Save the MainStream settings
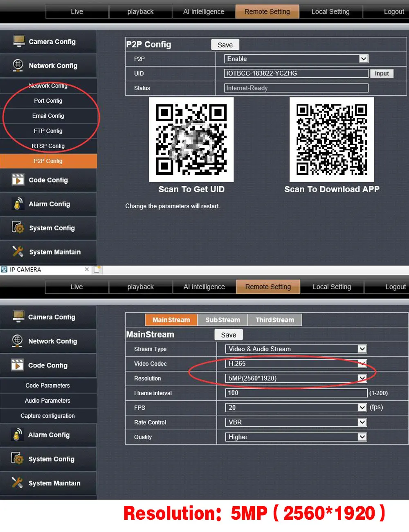 coord(228,335)
